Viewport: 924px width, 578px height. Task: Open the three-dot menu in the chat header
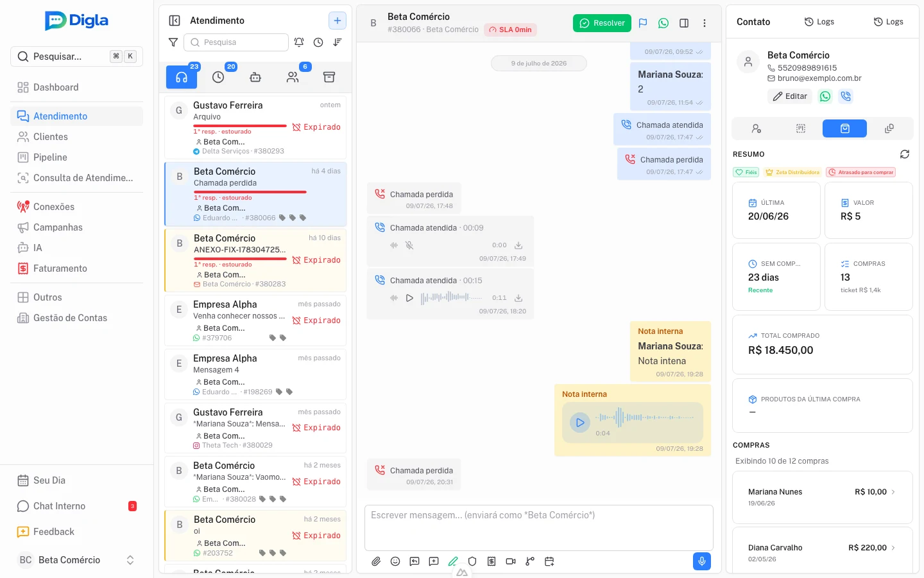pos(705,23)
